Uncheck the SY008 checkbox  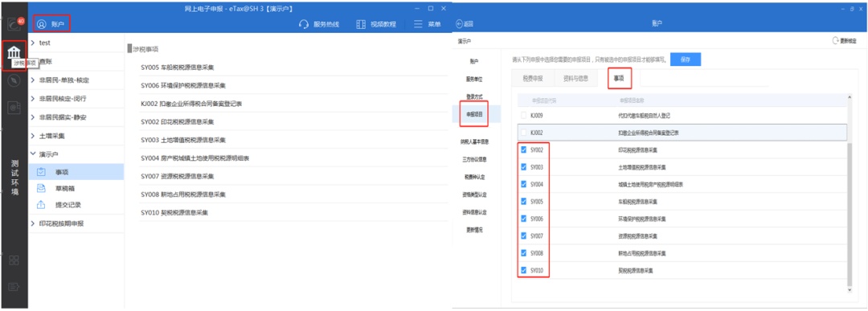click(524, 253)
